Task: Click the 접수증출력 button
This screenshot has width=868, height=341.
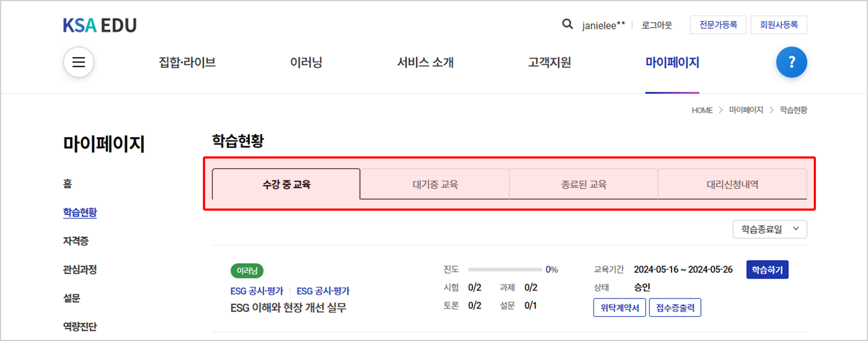Action: (x=675, y=307)
